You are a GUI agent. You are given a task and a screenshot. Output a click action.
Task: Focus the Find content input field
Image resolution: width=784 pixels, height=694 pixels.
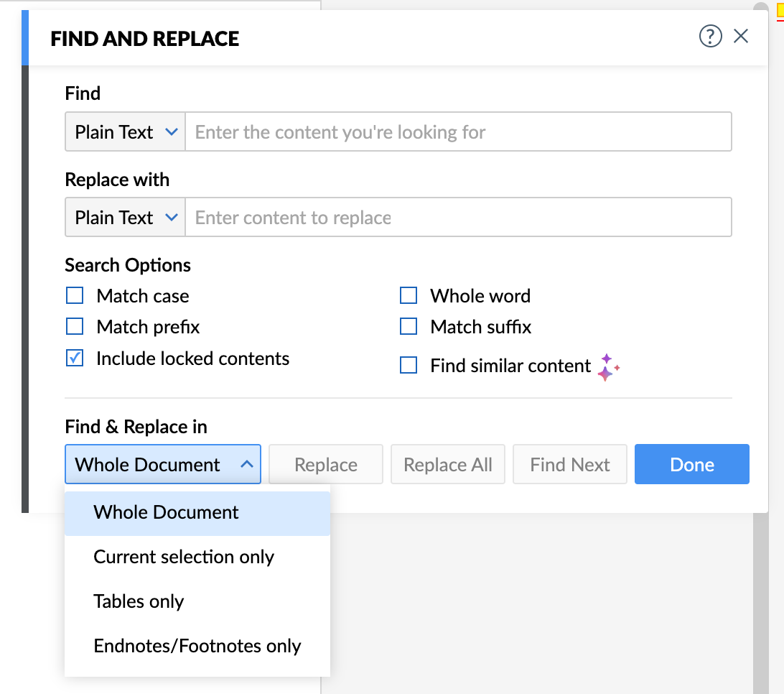tap(458, 131)
